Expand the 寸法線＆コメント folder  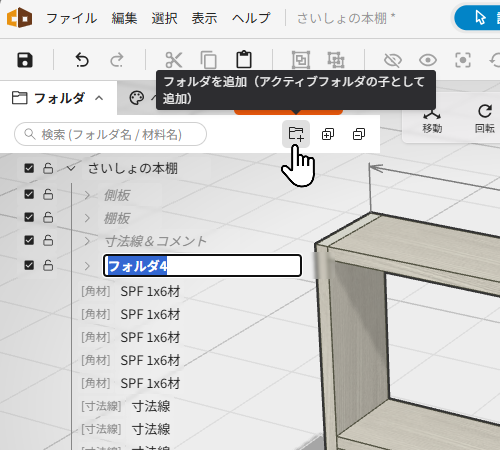tap(87, 241)
